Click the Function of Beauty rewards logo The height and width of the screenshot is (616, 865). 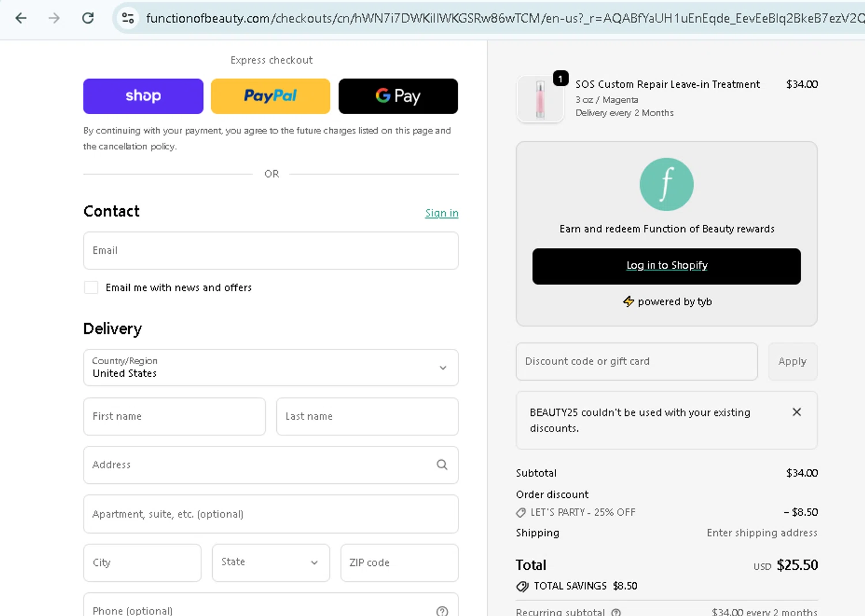[666, 185]
